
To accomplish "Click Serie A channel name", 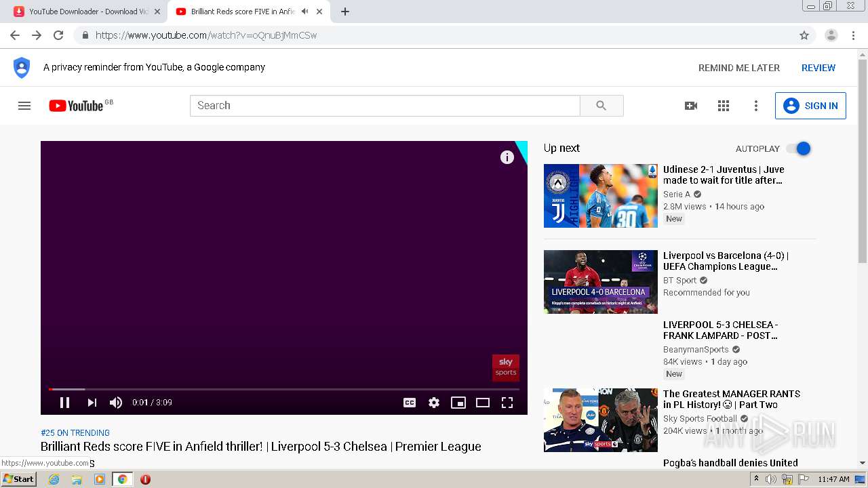I will 677,195.
